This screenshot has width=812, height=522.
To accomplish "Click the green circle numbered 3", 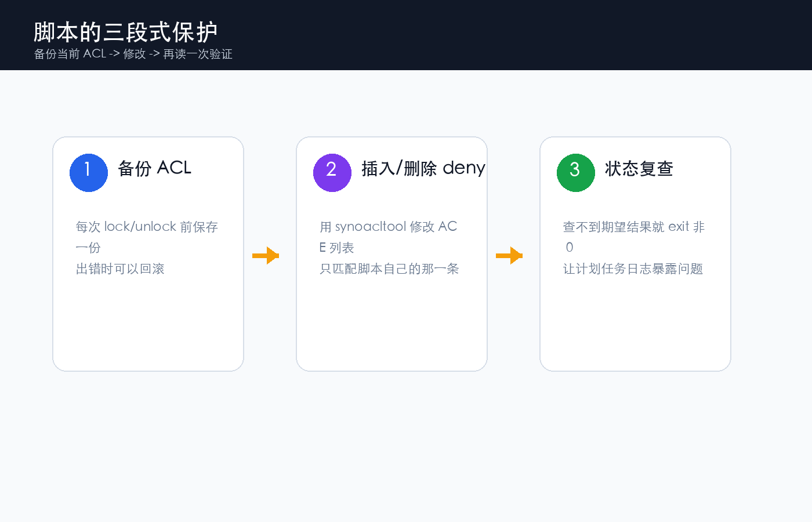I will (576, 173).
